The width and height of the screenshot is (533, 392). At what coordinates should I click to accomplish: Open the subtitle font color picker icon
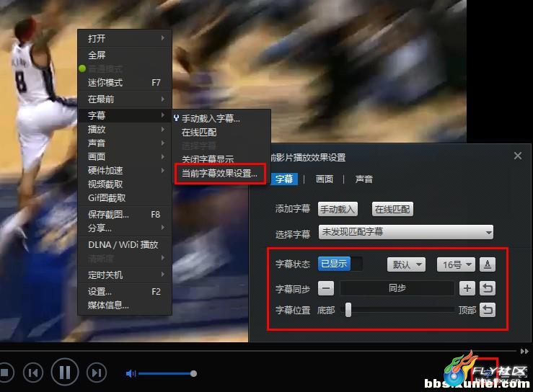(x=488, y=264)
